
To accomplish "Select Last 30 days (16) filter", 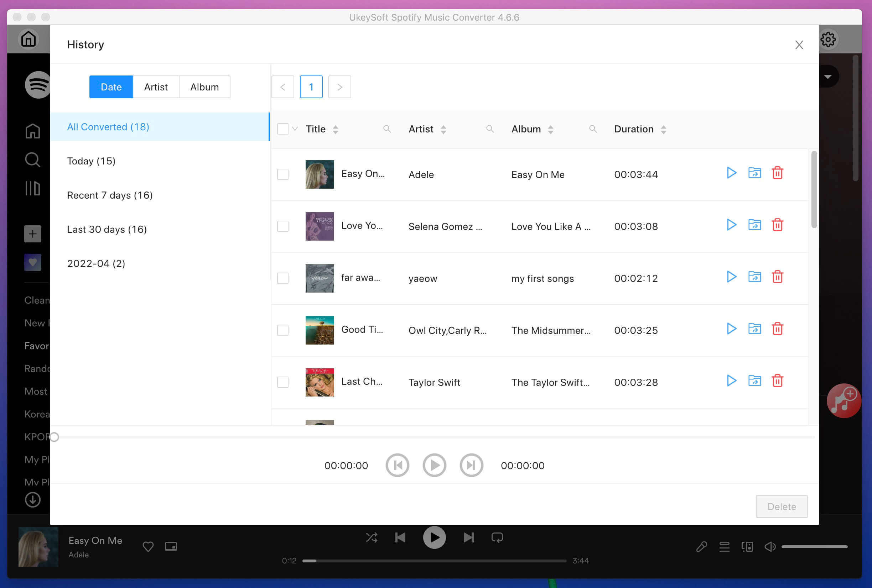I will [160, 229].
